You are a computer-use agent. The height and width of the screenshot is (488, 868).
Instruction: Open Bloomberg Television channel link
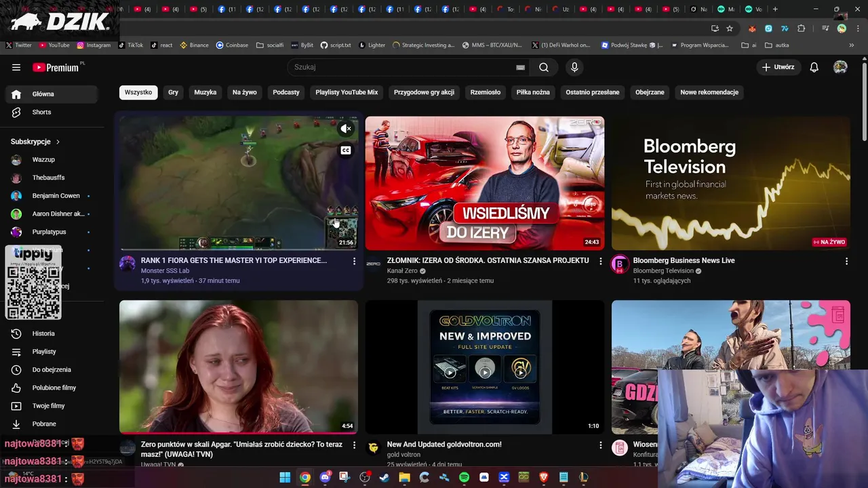tap(663, 271)
